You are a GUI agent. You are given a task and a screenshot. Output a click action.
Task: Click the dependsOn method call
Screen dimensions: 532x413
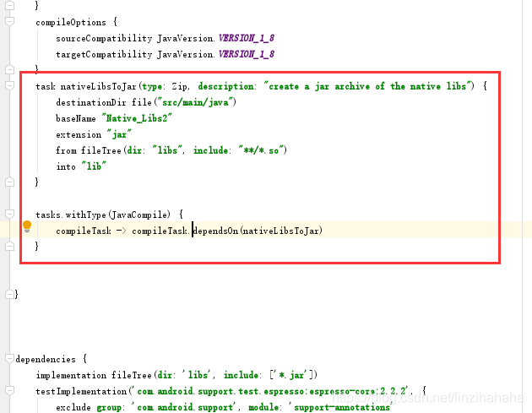[x=216, y=231]
